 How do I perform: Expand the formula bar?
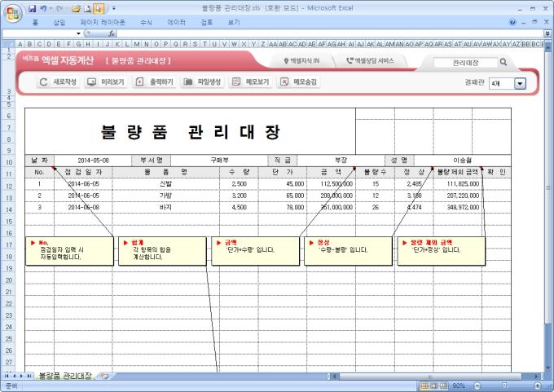click(x=547, y=33)
